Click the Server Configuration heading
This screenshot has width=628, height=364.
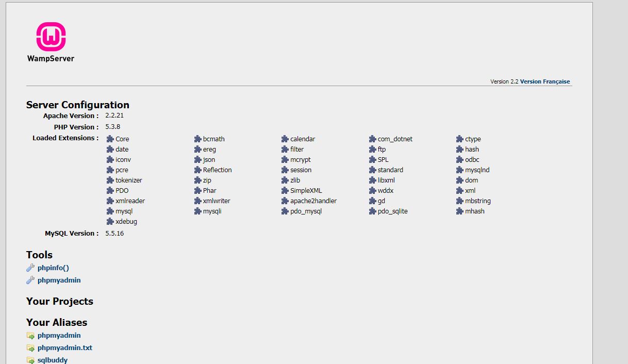pyautogui.click(x=78, y=105)
